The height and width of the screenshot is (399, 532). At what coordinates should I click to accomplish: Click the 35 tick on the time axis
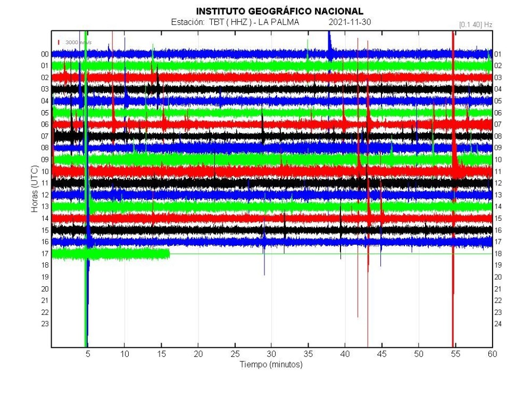point(309,354)
